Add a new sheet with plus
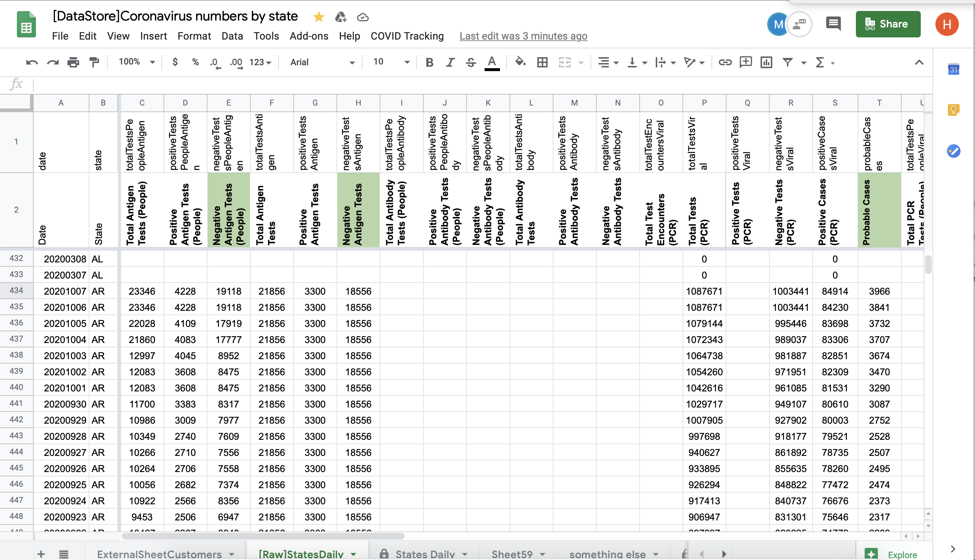This screenshot has height=560, width=975. 41,554
